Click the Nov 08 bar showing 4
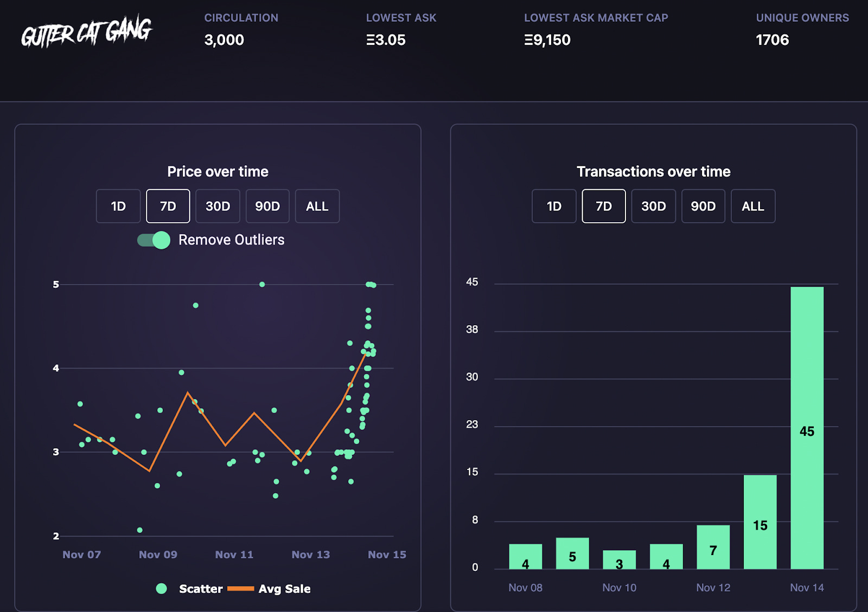Image resolution: width=868 pixels, height=612 pixels. pos(525,557)
